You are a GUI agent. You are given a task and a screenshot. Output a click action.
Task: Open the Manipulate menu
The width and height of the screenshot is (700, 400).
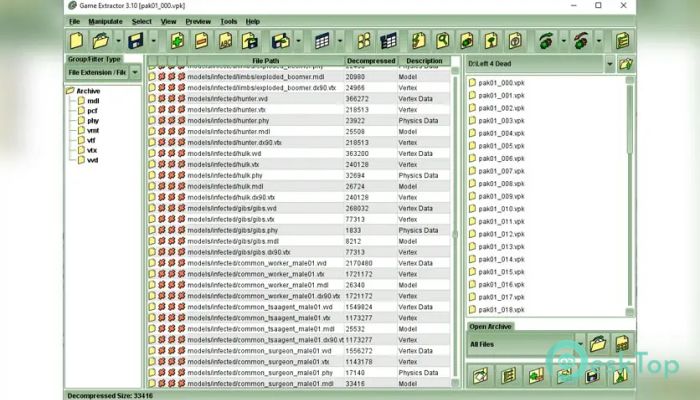click(105, 21)
